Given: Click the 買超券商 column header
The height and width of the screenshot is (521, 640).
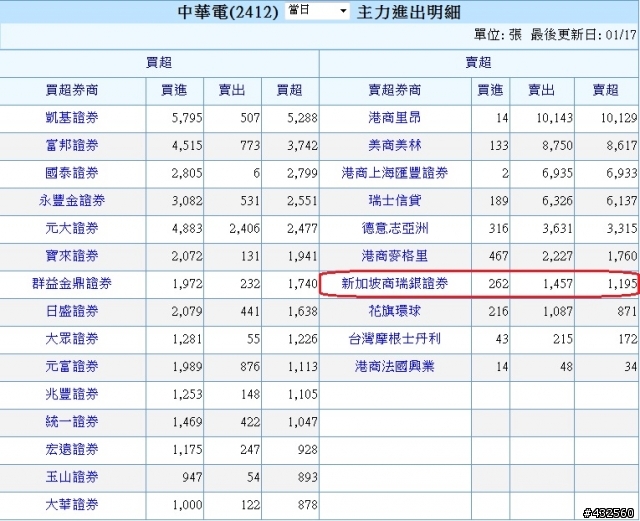Looking at the screenshot, I should pyautogui.click(x=72, y=90).
